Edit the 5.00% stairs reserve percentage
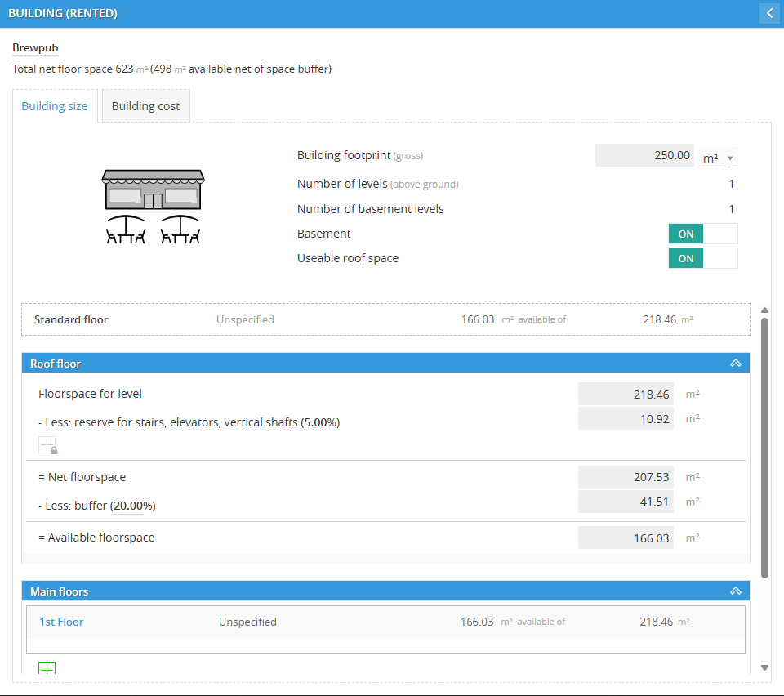784x696 pixels. pos(321,422)
